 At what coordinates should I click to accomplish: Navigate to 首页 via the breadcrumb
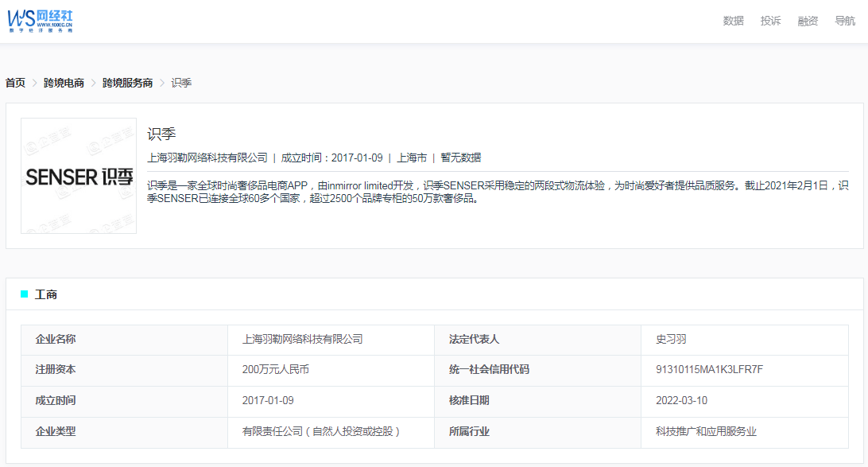[x=15, y=83]
